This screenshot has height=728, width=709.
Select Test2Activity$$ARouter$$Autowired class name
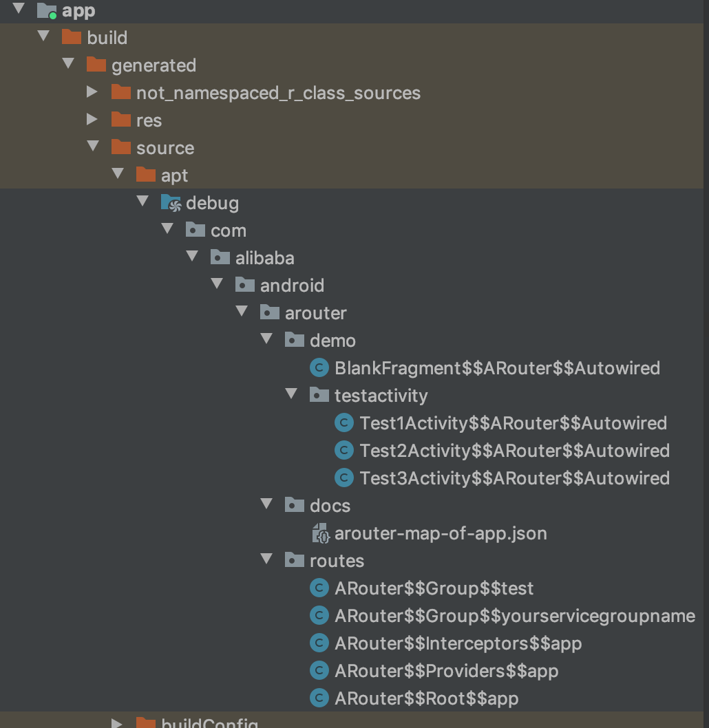point(514,451)
